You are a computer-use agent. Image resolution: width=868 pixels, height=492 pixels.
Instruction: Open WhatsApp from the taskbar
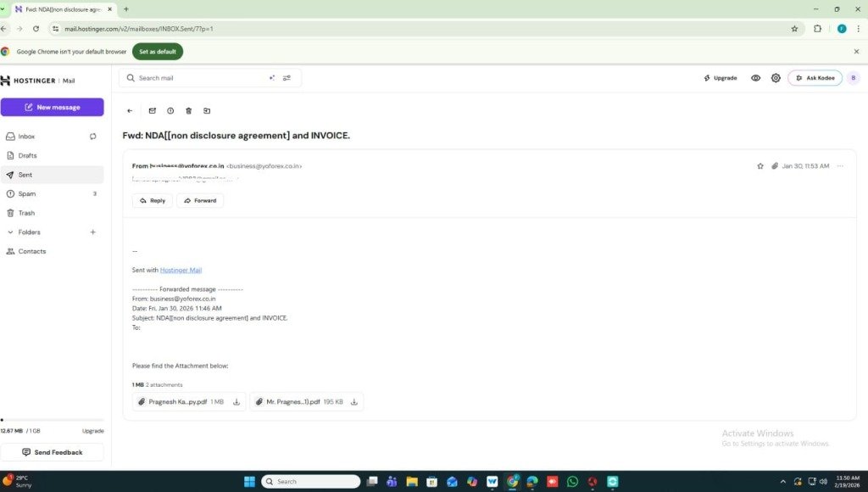coord(573,481)
